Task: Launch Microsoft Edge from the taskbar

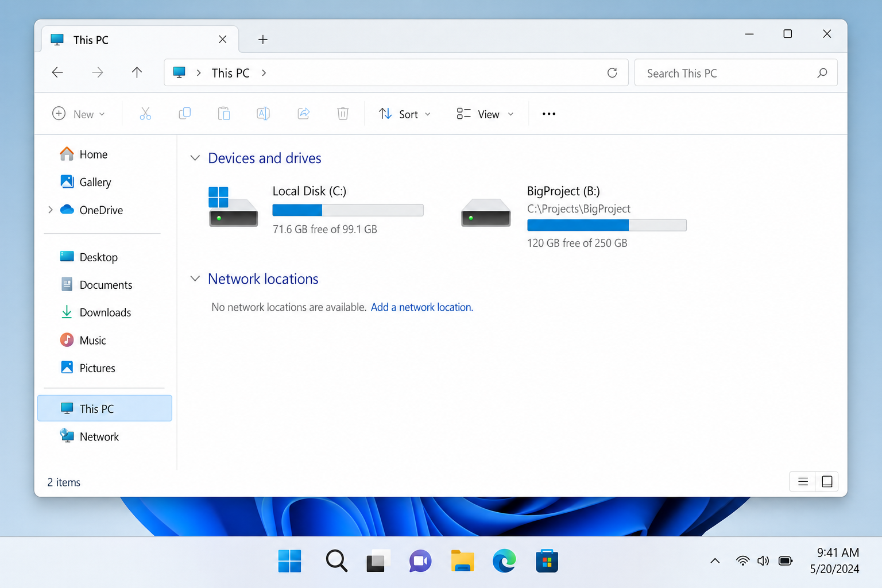Action: pyautogui.click(x=504, y=561)
